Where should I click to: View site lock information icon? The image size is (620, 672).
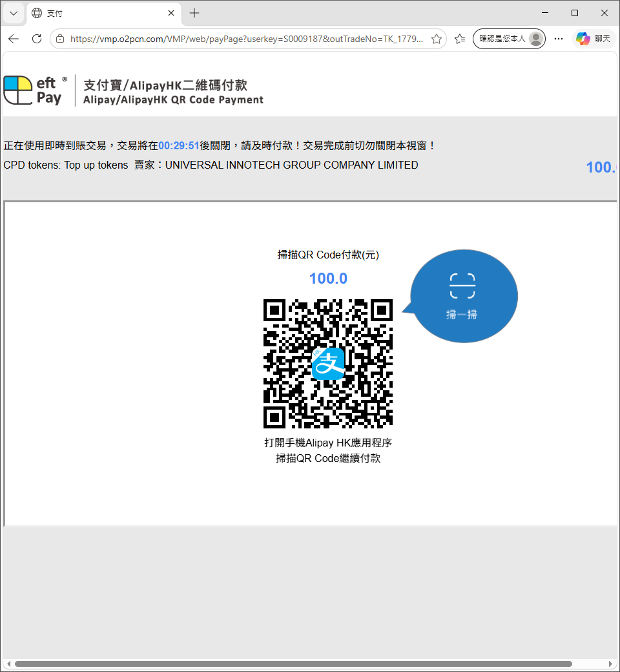tap(61, 39)
